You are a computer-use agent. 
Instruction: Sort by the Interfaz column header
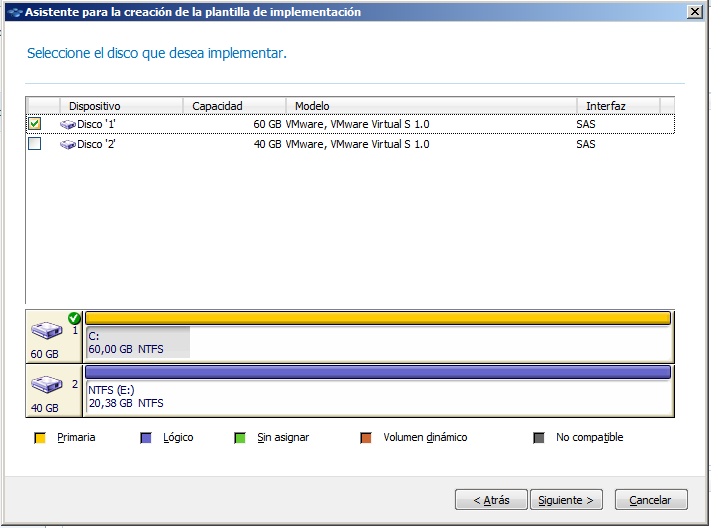click(x=618, y=106)
